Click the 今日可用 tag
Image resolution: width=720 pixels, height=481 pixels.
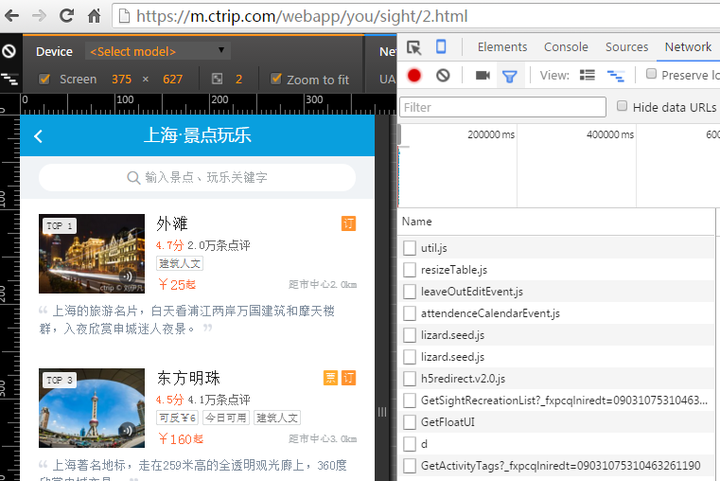(226, 418)
